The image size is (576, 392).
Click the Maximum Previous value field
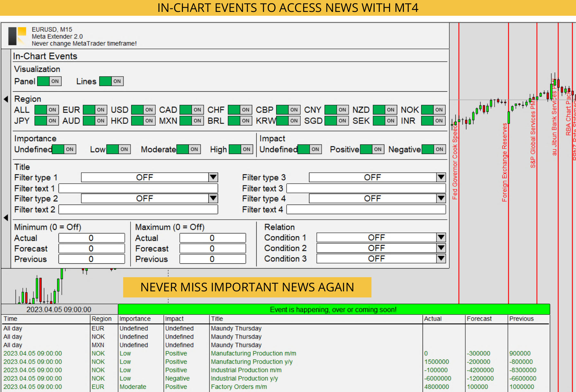pos(213,259)
